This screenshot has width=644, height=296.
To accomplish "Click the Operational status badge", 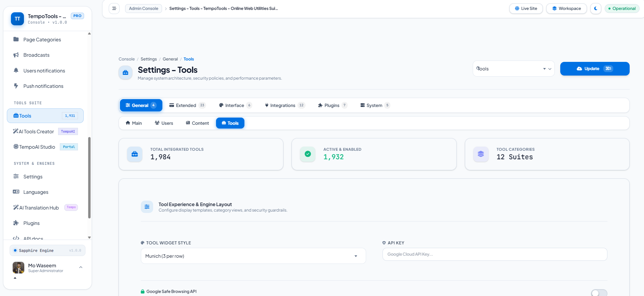I will pos(622,9).
